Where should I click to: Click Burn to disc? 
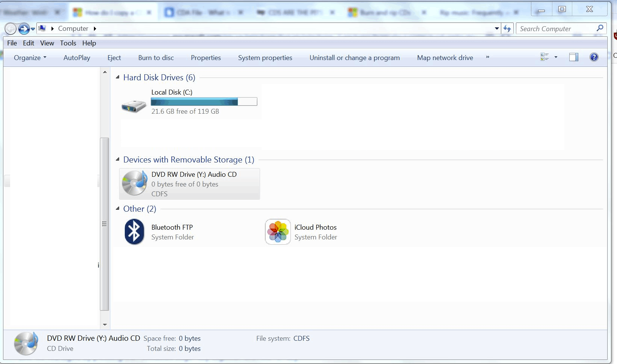pyautogui.click(x=156, y=58)
